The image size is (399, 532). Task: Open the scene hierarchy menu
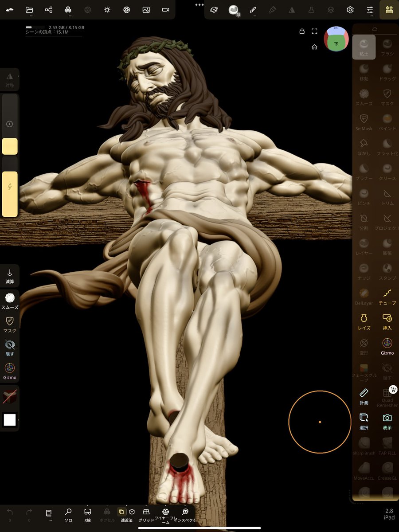coord(49,10)
